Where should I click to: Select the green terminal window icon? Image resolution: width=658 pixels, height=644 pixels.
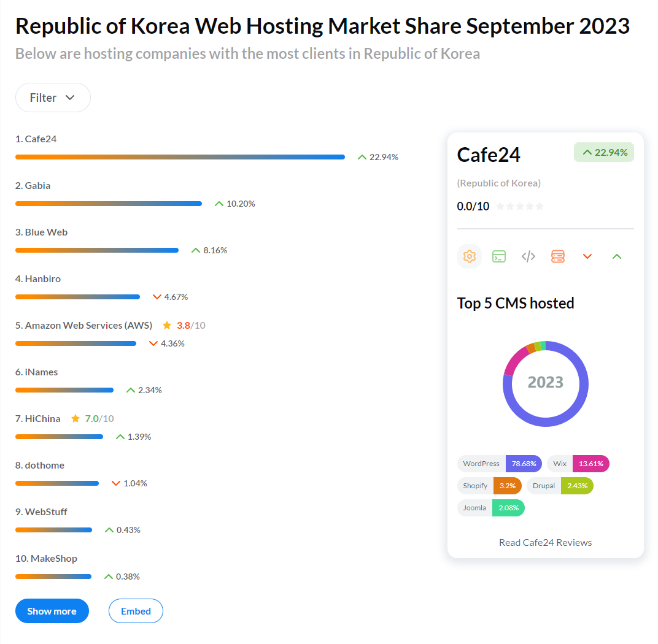pyautogui.click(x=499, y=256)
